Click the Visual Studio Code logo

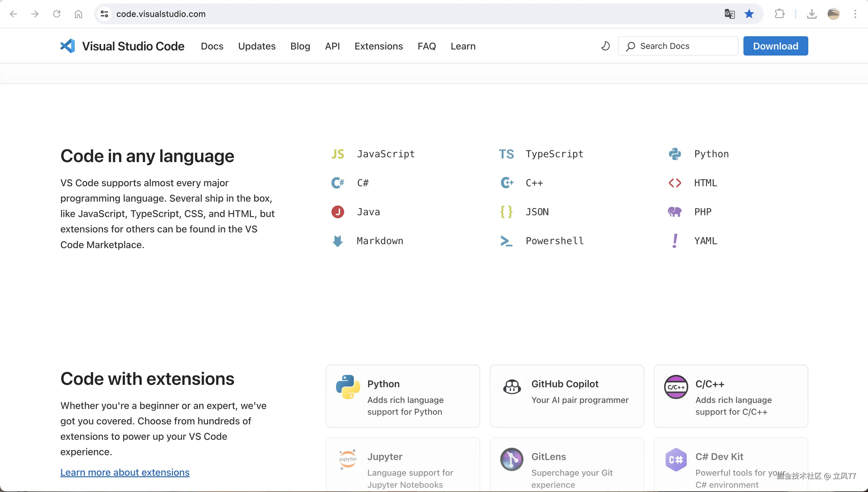tap(68, 46)
